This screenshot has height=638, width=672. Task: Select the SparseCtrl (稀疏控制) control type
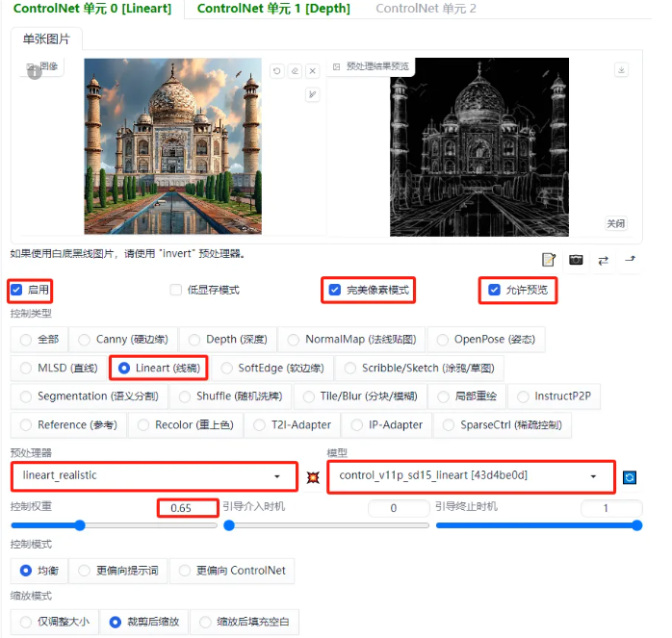coord(503,425)
